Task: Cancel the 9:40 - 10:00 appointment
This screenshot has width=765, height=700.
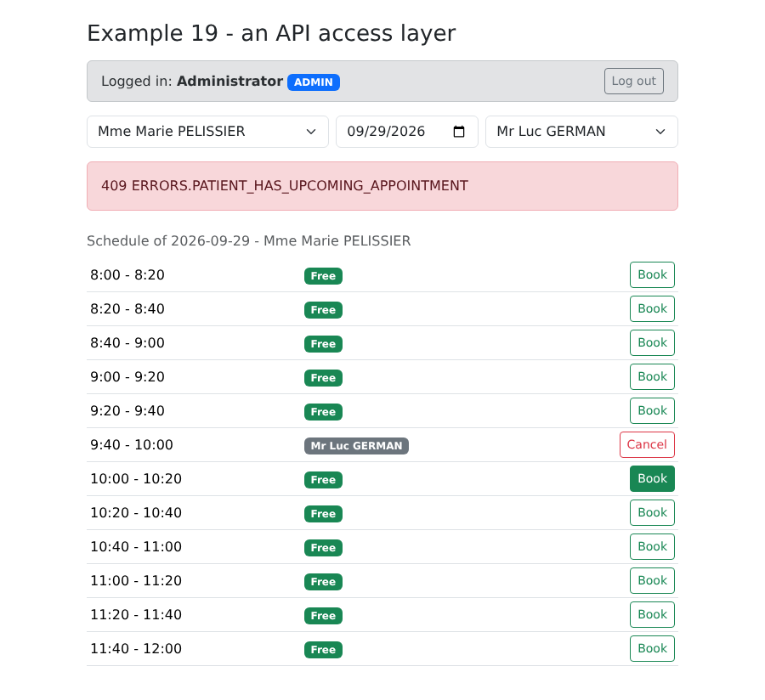Action: tap(647, 444)
